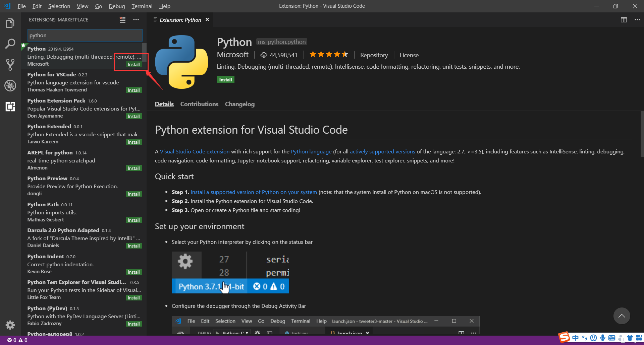
Task: Open the File menu
Action: pos(21,6)
